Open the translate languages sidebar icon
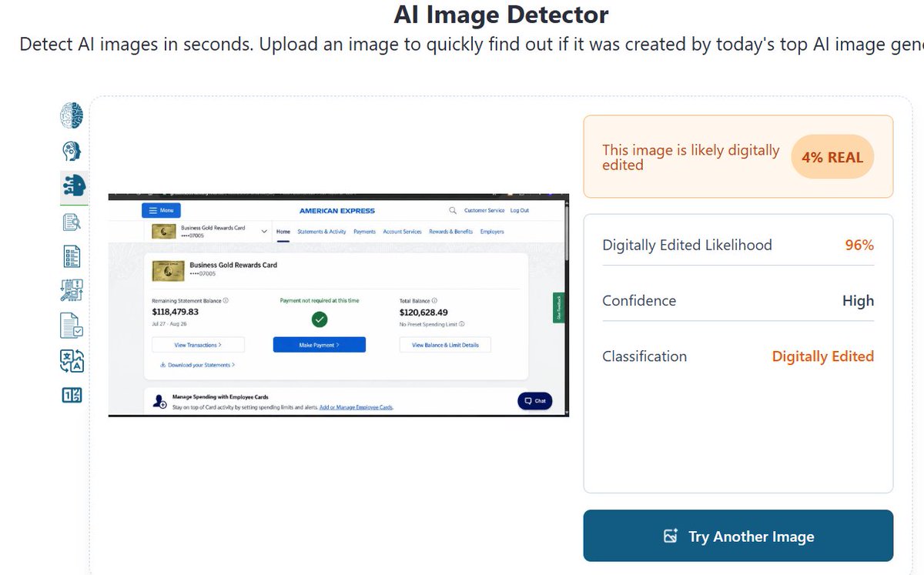The width and height of the screenshot is (924, 575). pyautogui.click(x=72, y=360)
